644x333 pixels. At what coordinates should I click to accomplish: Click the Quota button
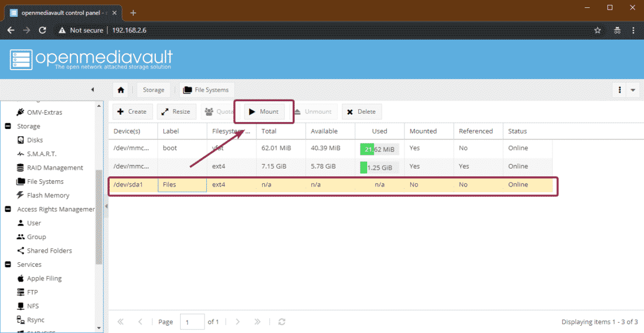219,111
